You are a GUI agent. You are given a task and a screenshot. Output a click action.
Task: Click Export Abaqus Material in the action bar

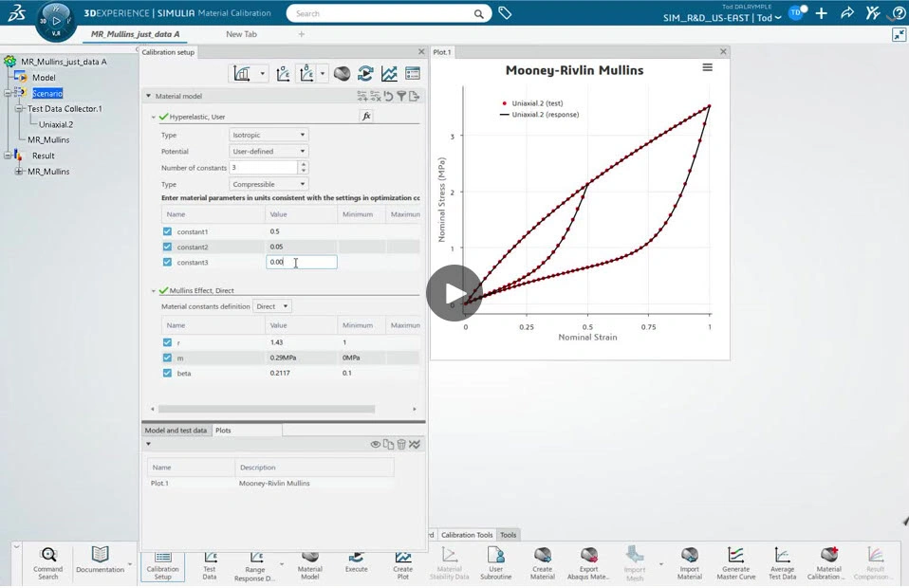588,563
